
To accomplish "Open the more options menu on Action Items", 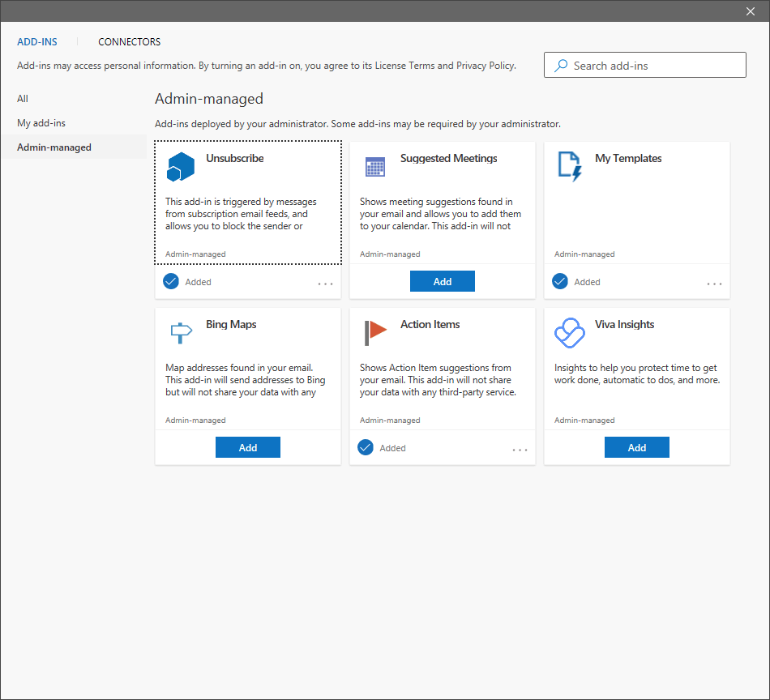I will point(520,447).
